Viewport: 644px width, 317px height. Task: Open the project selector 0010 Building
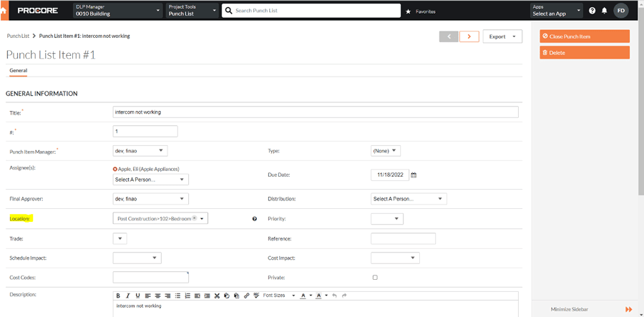118,11
